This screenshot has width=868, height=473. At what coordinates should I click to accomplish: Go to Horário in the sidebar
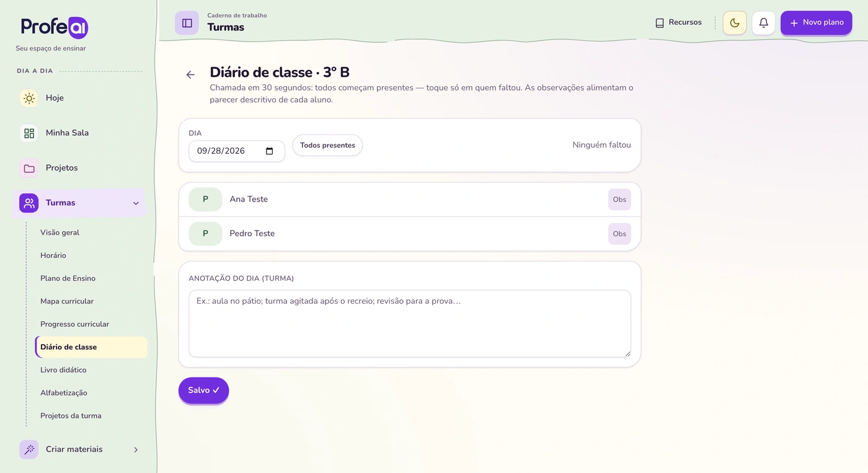click(53, 255)
